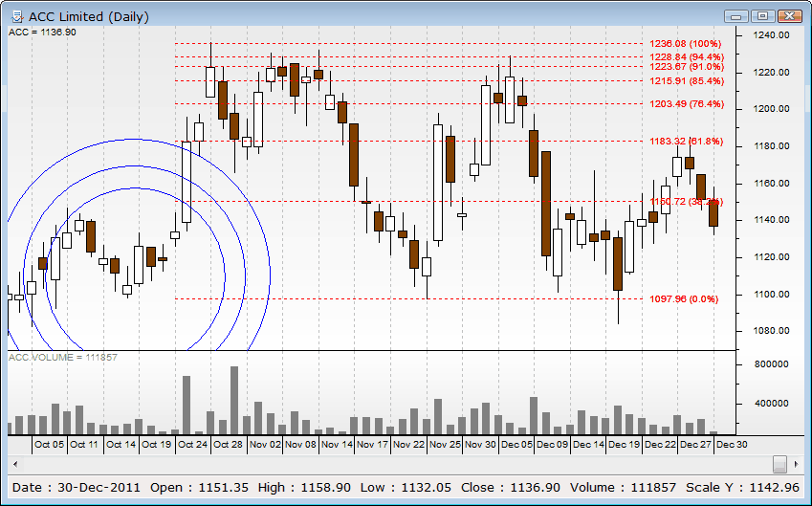This screenshot has width=812, height=506.
Task: Click the 800000 volume axis label
Action: click(x=771, y=364)
